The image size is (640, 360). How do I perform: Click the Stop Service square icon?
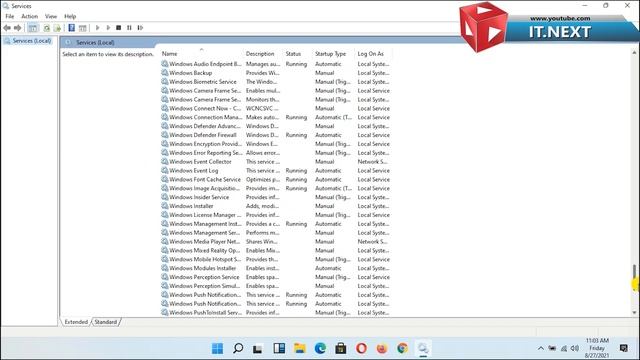[x=119, y=28]
